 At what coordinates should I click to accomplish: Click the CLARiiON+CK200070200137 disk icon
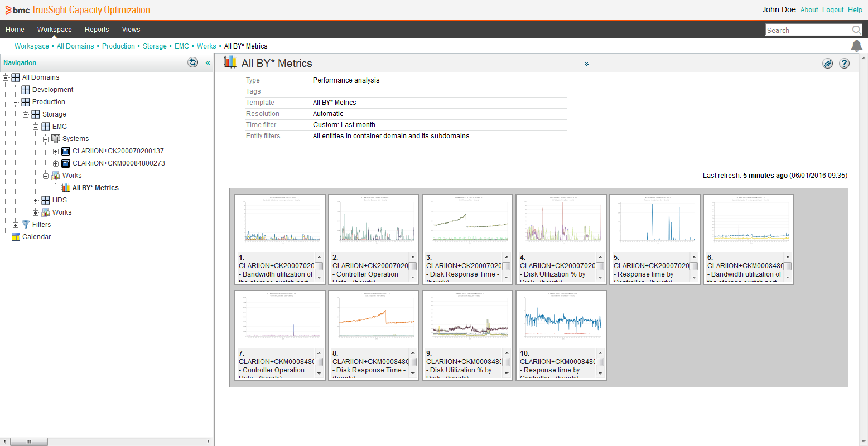point(66,151)
